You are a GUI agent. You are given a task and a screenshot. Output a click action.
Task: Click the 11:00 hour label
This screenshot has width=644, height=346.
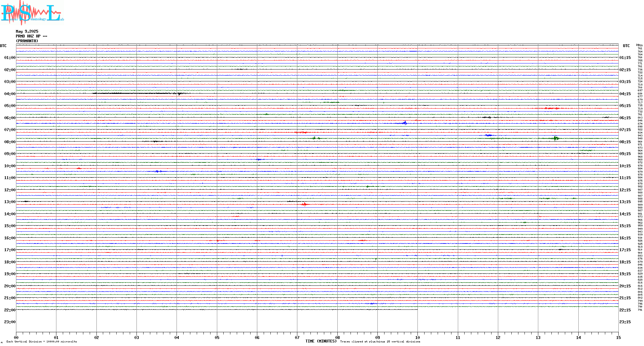[x=10, y=178]
